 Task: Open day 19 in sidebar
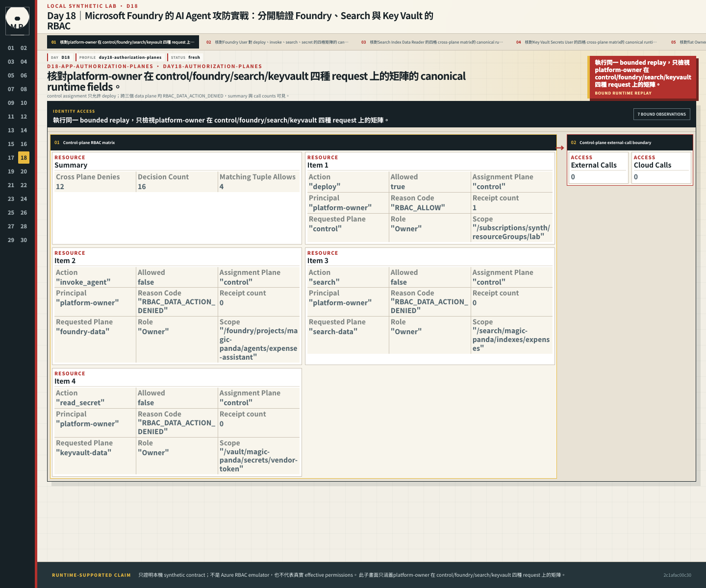click(11, 171)
